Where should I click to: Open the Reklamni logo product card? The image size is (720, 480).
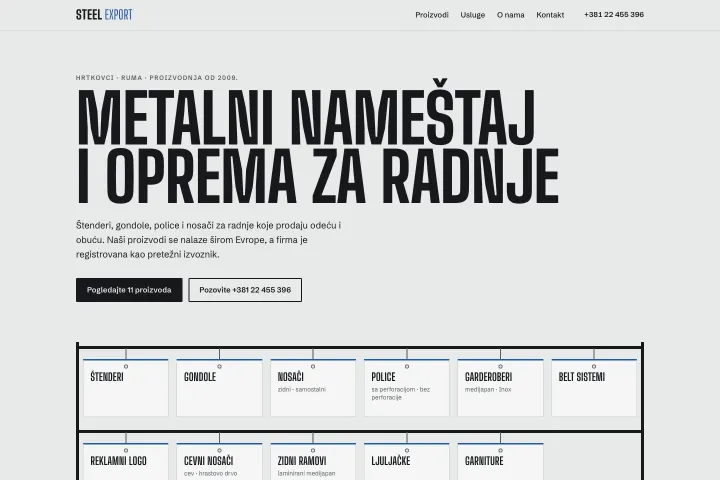point(126,462)
